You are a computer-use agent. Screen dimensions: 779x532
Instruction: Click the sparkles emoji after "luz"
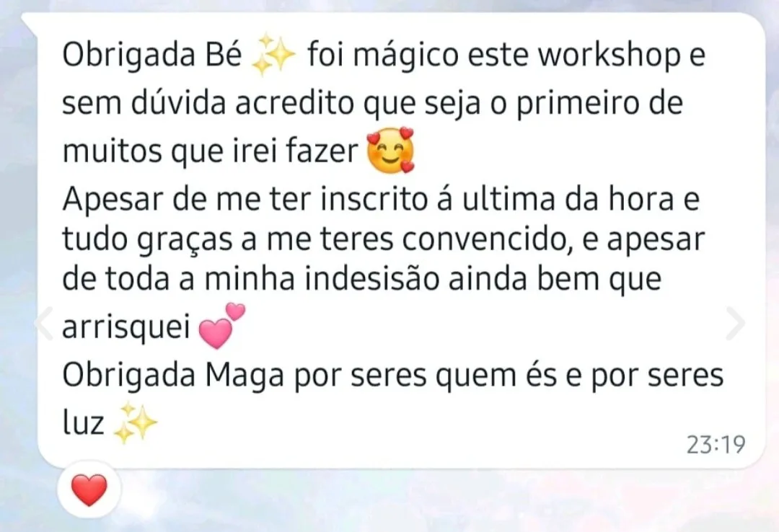tap(135, 422)
